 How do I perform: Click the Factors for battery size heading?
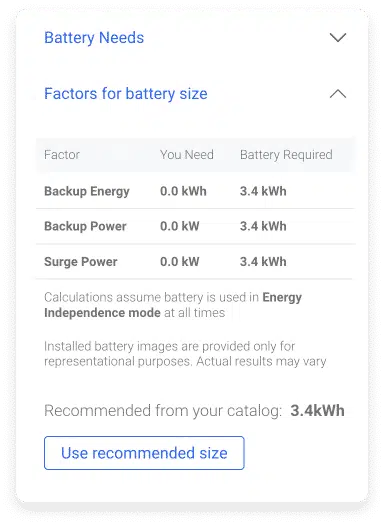point(126,94)
